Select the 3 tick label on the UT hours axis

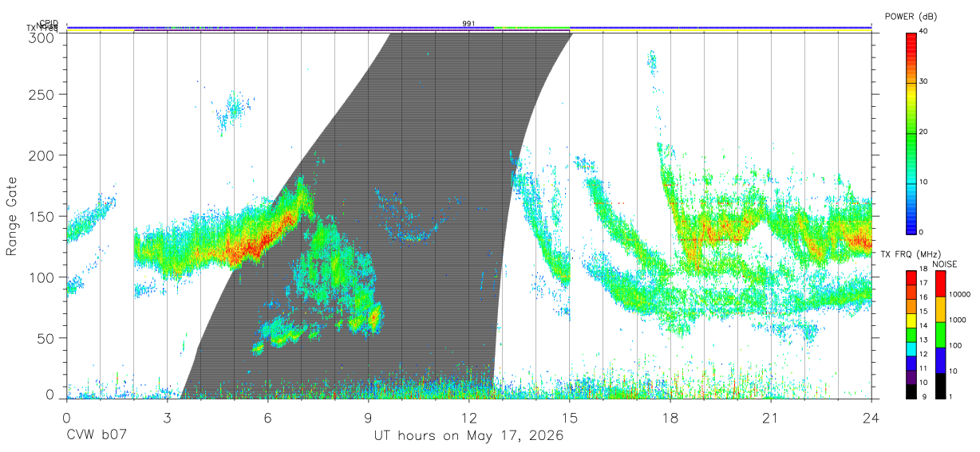click(167, 418)
